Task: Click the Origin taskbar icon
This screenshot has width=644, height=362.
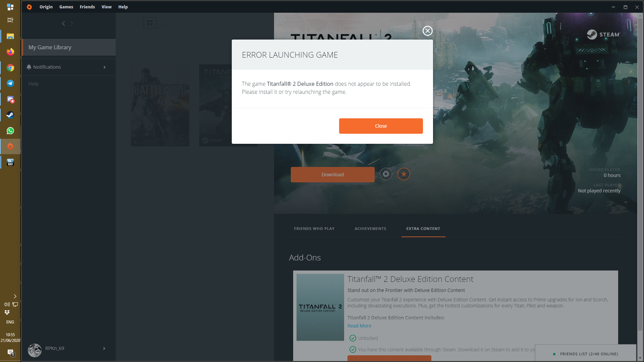Action: [x=10, y=146]
